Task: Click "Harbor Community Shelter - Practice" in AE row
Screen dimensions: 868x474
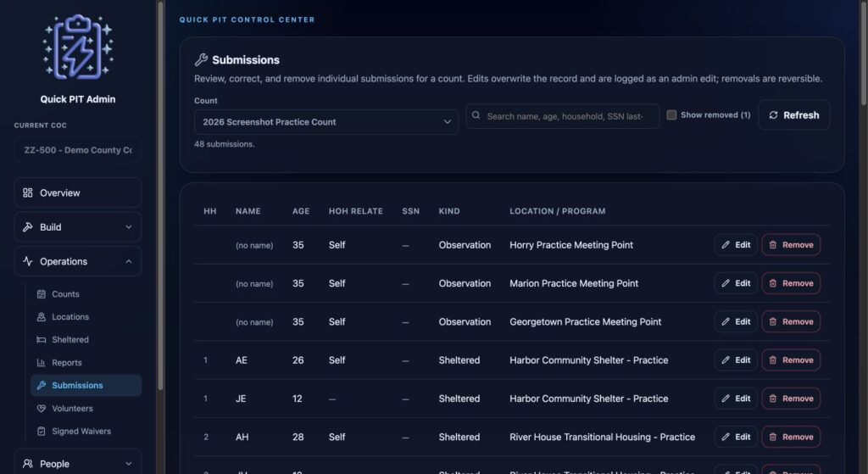Action: click(x=589, y=360)
